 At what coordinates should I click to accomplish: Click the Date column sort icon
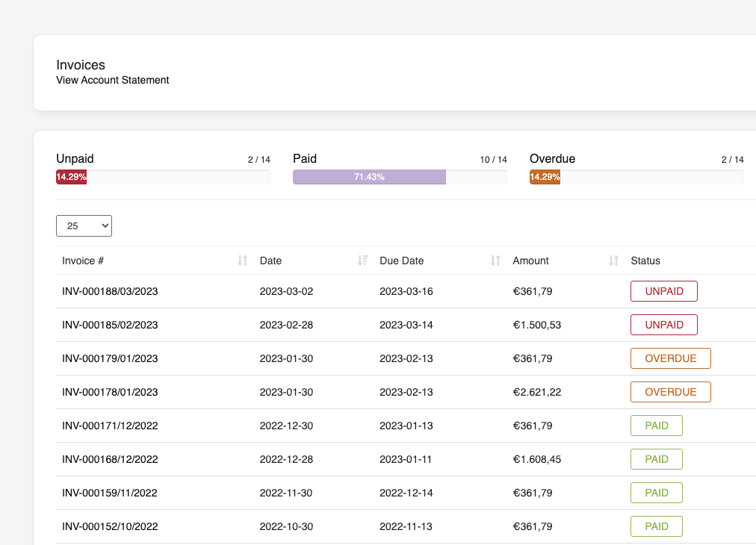362,261
